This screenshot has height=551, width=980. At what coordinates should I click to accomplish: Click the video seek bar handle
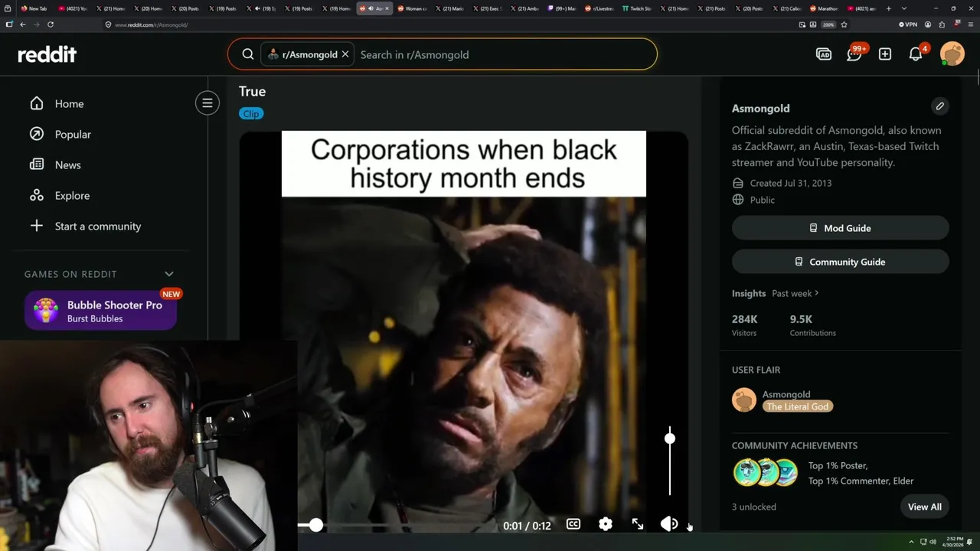tap(315, 525)
